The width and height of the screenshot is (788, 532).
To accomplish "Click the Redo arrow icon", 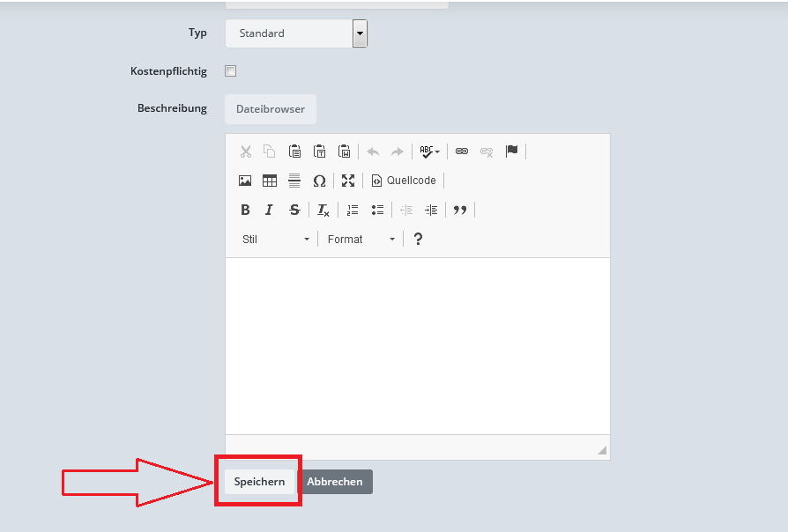I will click(398, 151).
